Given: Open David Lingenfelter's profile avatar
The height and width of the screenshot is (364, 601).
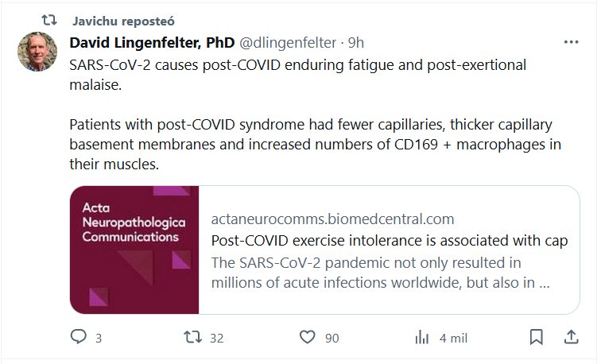Looking at the screenshot, I should point(37,52).
